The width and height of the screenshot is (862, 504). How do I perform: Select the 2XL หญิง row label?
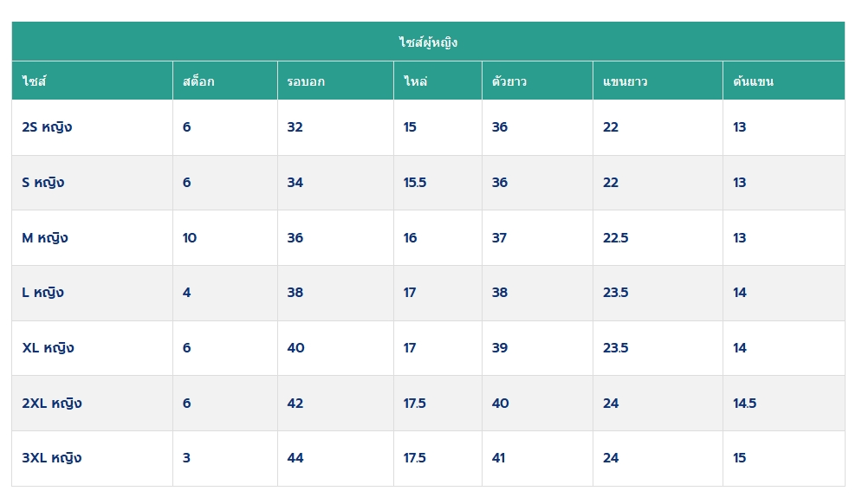pos(52,404)
